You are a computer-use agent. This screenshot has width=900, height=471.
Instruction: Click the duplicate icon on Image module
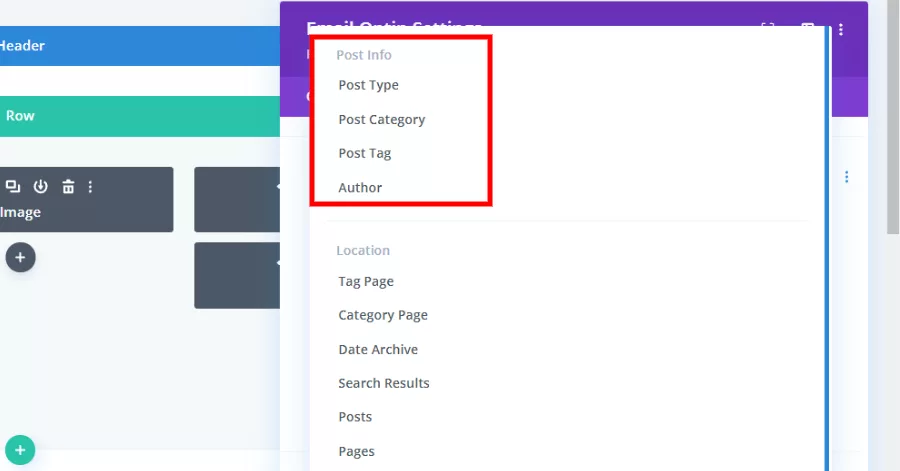pos(13,186)
